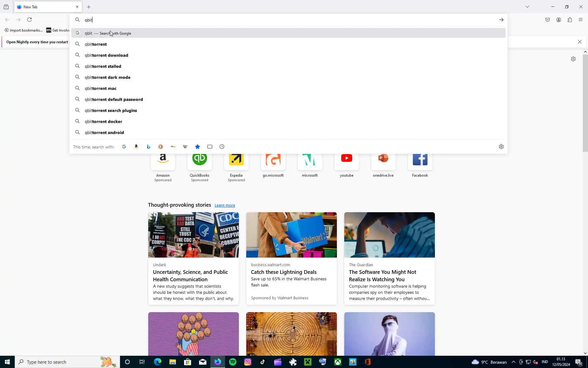
Task: Click the 'Learn more' link
Action: click(x=224, y=205)
